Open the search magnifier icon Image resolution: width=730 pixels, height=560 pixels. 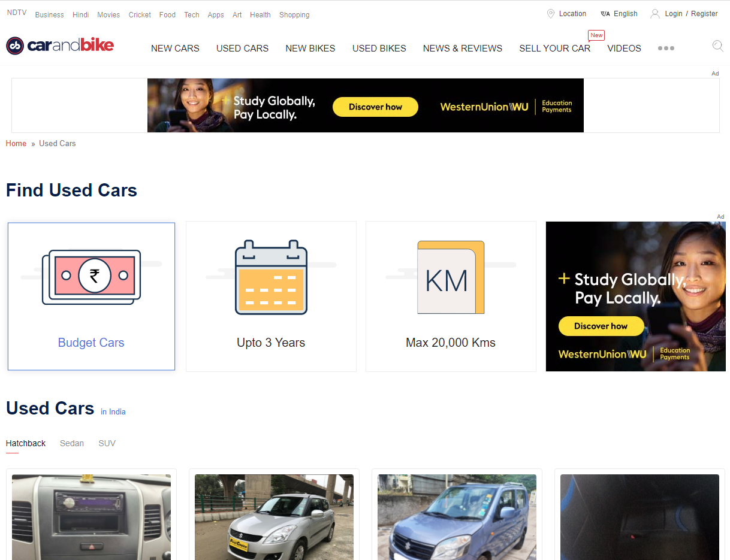tap(717, 46)
